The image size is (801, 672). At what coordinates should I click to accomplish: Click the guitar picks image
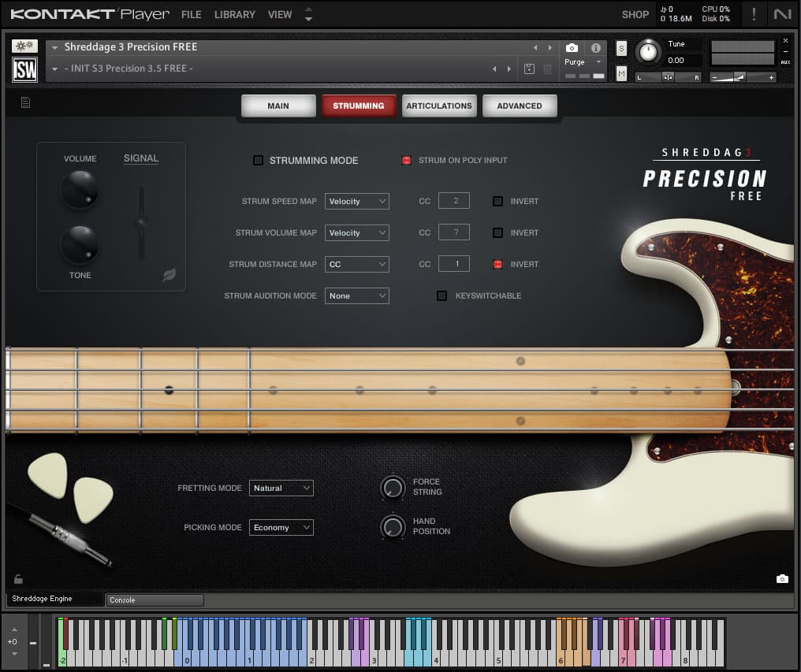70,488
